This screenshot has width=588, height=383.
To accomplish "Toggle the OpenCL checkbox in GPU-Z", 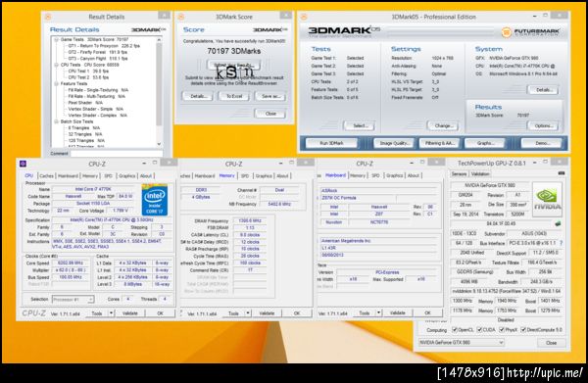I will click(x=455, y=330).
